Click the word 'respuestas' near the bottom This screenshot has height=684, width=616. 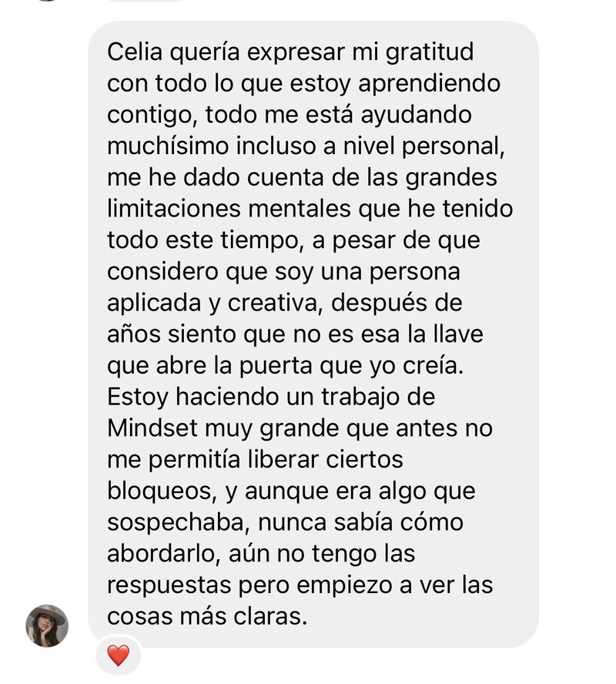pyautogui.click(x=169, y=586)
